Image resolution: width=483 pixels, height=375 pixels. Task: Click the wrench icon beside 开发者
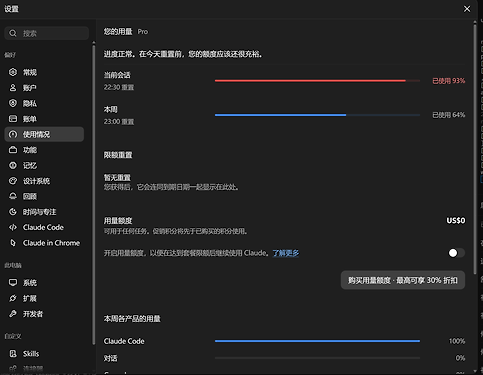point(13,314)
